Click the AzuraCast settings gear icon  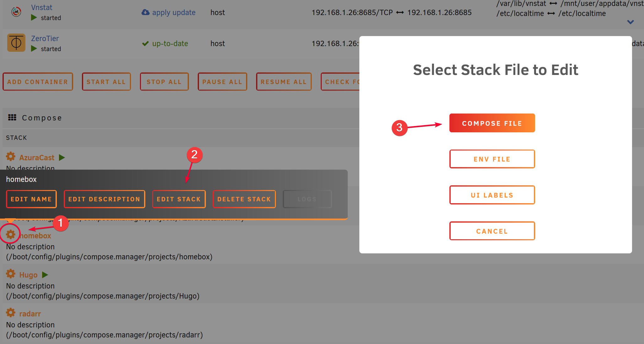[x=10, y=157]
